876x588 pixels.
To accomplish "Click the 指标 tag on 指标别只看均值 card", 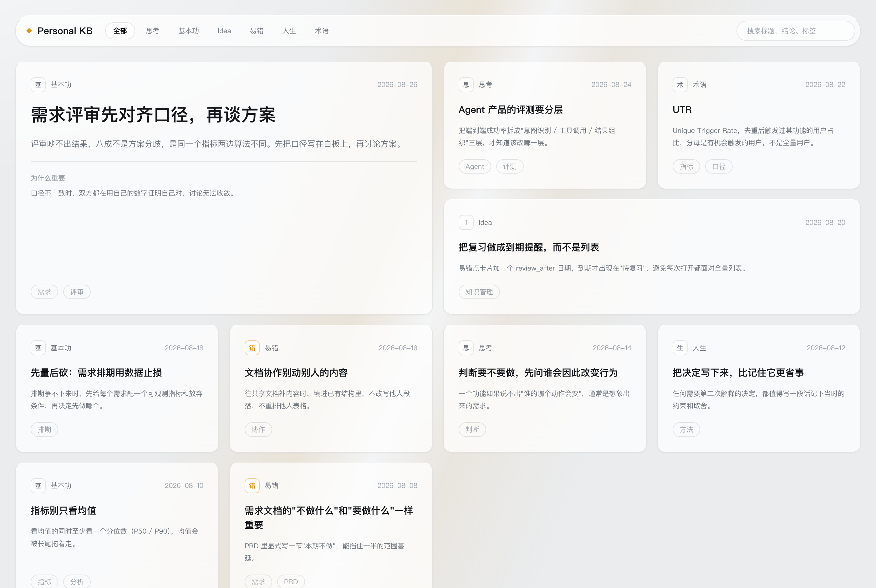I will pos(44,582).
